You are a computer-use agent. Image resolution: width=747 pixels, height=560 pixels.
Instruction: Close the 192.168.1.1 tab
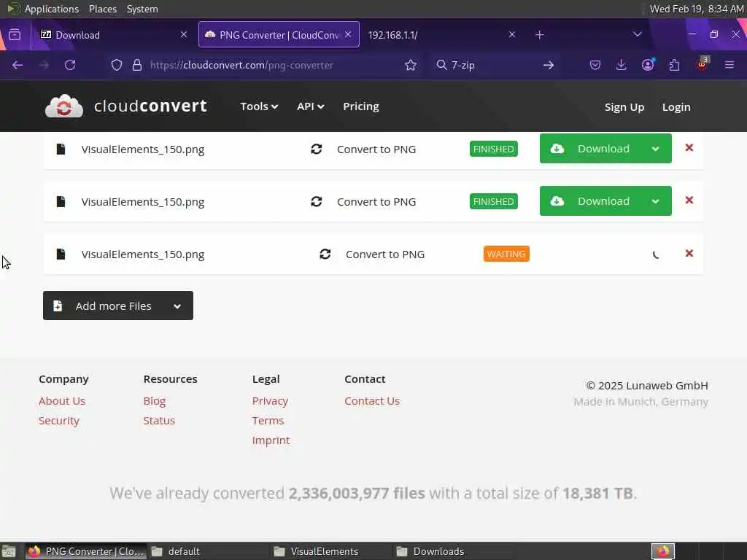511,35
